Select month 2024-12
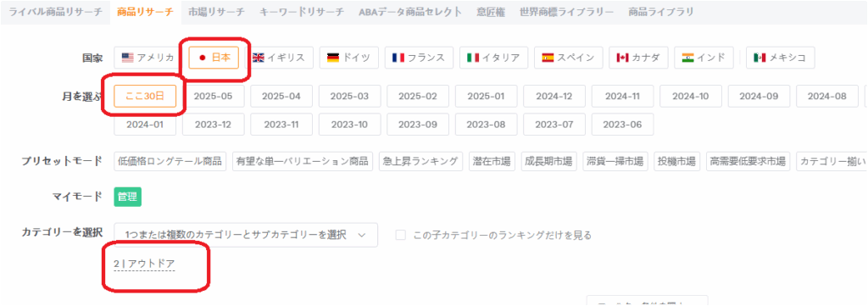The image size is (868, 306). coord(554,97)
